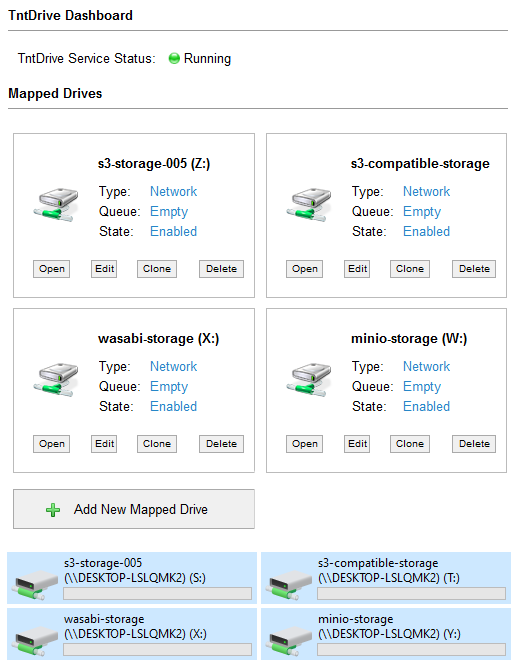Open the s3-compatible-storage drive
Screen dimensions: 519x668
pyautogui.click(x=305, y=269)
